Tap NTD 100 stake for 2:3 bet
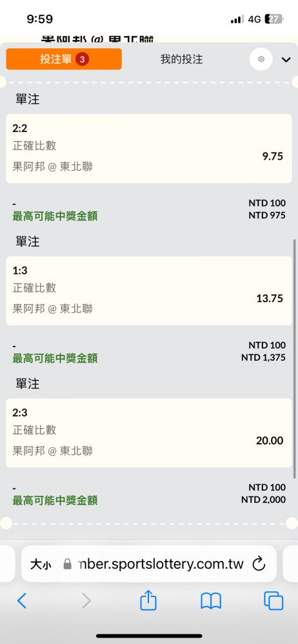Viewport: 298px width, 644px height. (x=267, y=488)
